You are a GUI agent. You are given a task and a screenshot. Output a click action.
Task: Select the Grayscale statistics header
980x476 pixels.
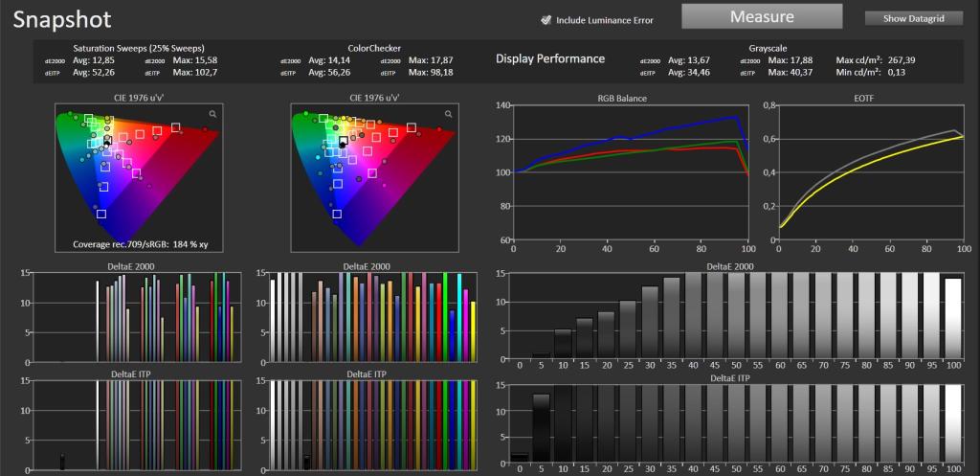(x=768, y=48)
